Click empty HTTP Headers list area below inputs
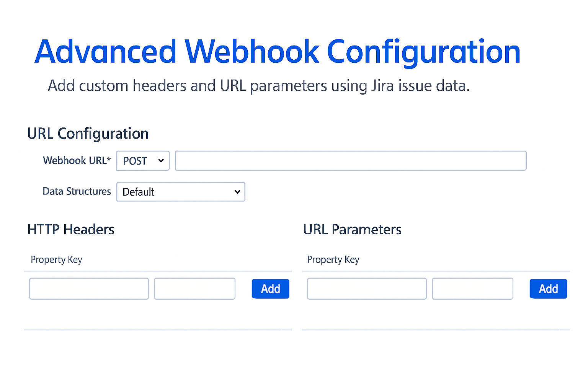 click(158, 315)
